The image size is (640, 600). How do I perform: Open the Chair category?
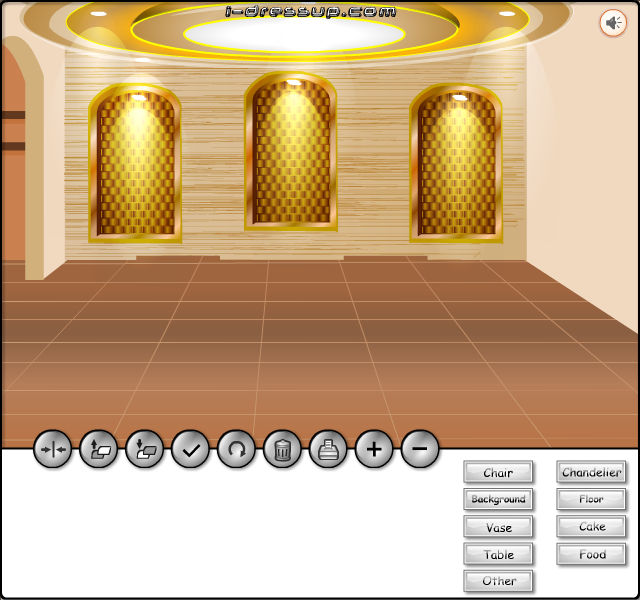tap(498, 472)
